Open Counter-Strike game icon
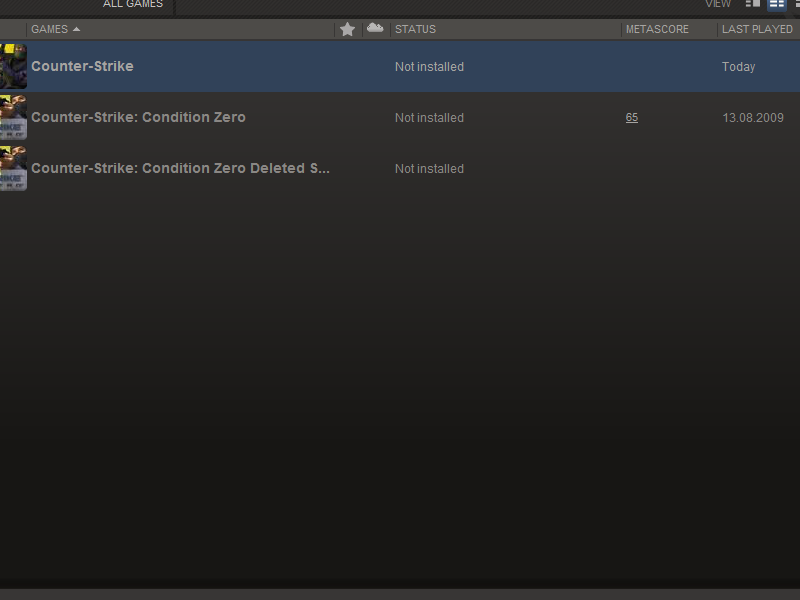 tap(13, 66)
